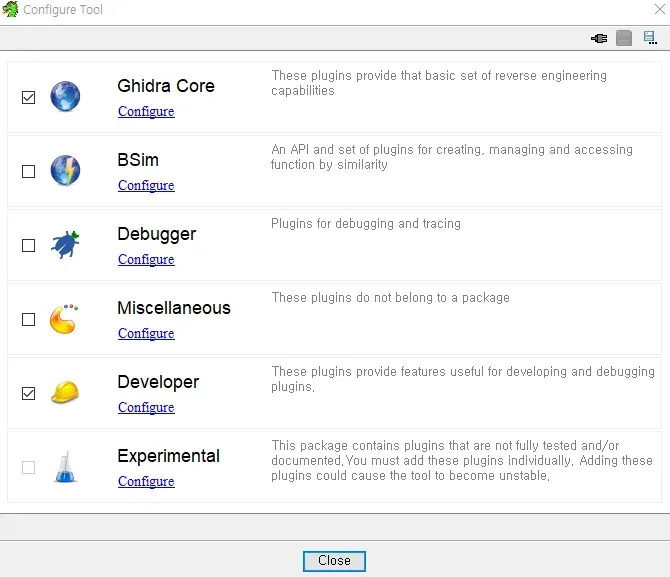
Task: Select the Miscellaneous package title
Action: coord(174,308)
